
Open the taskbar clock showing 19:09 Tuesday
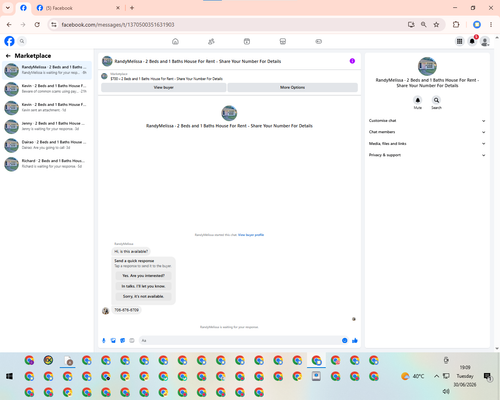tap(465, 376)
